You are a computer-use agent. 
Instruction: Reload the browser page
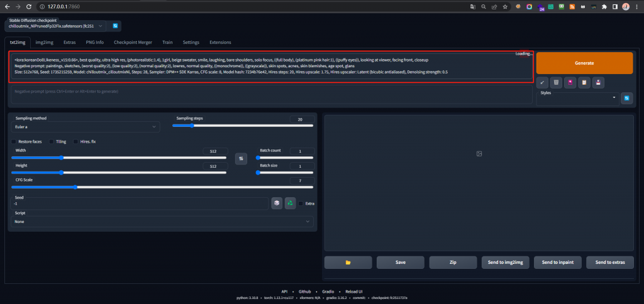click(28, 6)
